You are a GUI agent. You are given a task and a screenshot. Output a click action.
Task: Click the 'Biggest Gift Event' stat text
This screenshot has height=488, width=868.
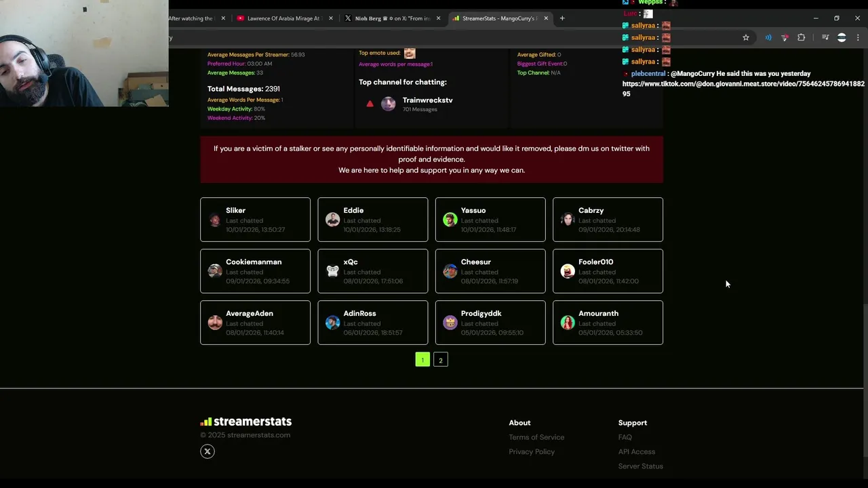coord(542,64)
